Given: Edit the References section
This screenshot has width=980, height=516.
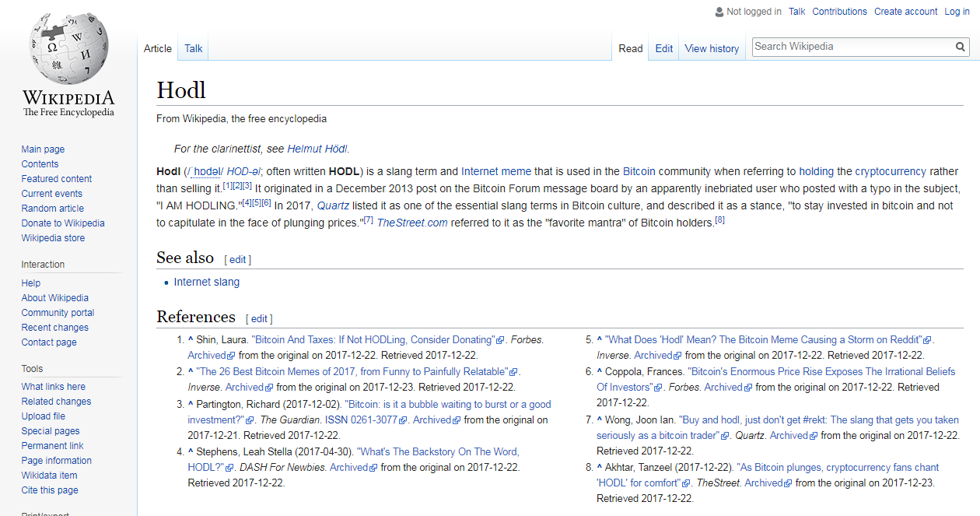Looking at the screenshot, I should coord(259,318).
